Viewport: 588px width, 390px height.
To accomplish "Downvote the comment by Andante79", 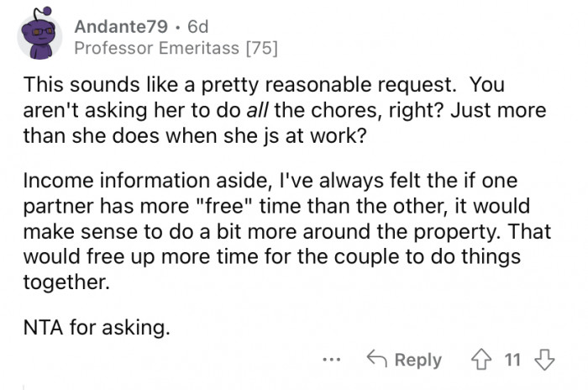I will pyautogui.click(x=546, y=360).
